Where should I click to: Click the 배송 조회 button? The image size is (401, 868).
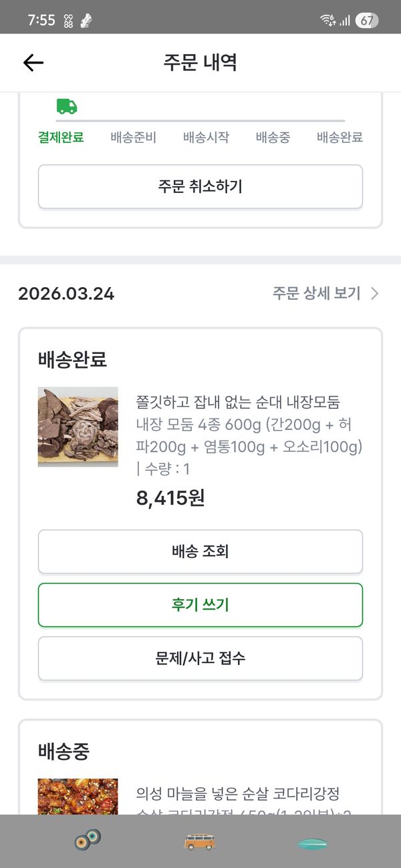(200, 552)
